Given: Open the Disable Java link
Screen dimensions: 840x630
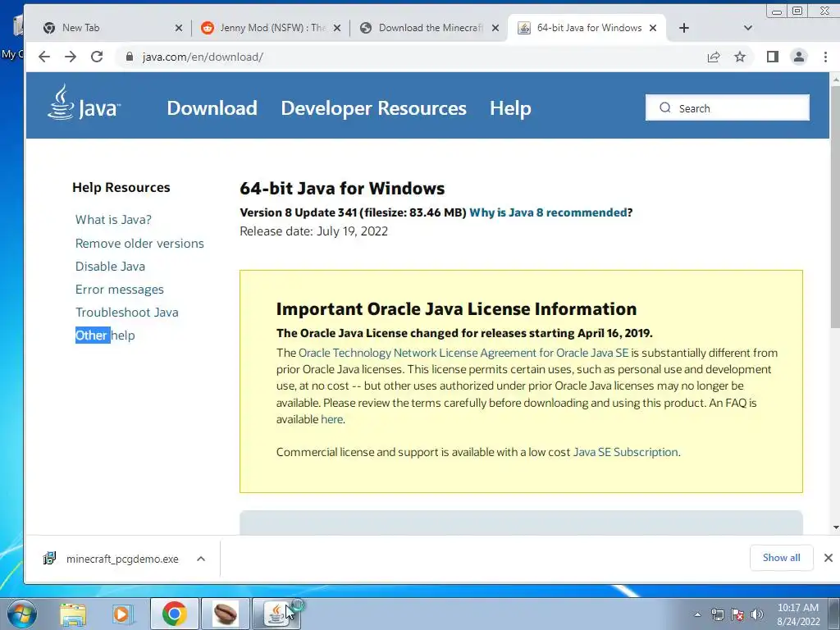Looking at the screenshot, I should (111, 267).
